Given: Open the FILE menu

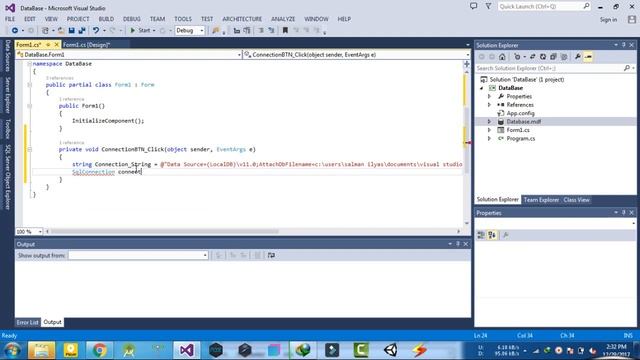Looking at the screenshot, I should tap(10, 19).
